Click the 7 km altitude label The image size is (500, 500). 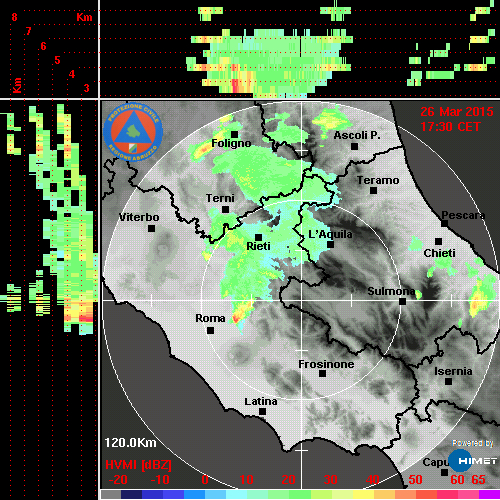tap(28, 31)
